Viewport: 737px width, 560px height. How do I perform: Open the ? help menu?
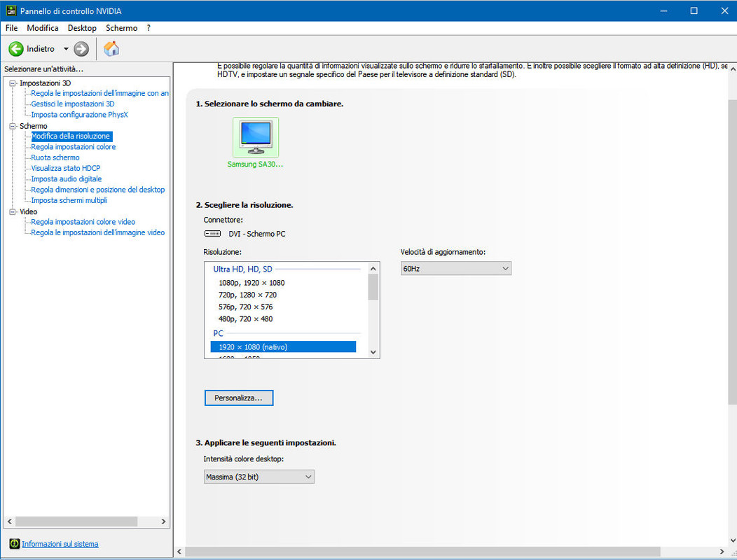[x=149, y=28]
